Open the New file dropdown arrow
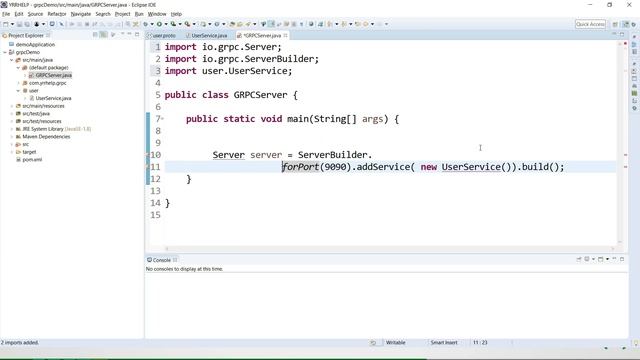 pos(12,24)
